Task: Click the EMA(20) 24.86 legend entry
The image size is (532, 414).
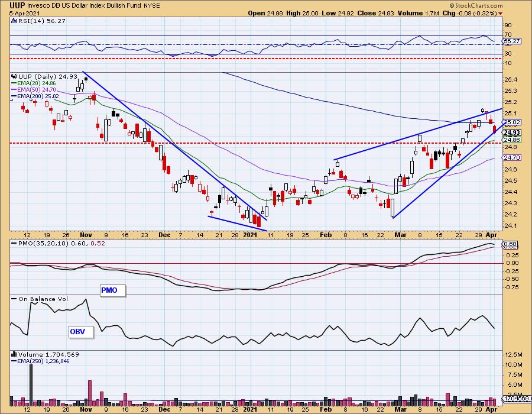Action: 33,83
